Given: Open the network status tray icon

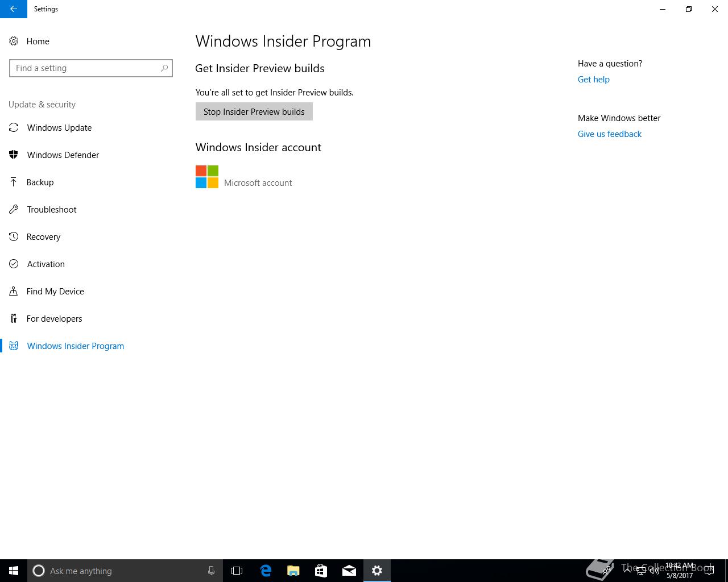Looking at the screenshot, I should [641, 571].
